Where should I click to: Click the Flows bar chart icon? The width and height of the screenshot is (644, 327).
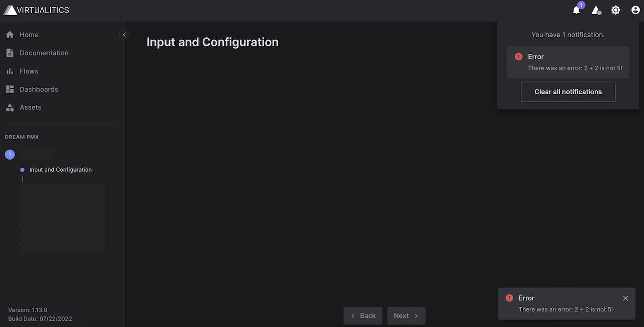[10, 71]
